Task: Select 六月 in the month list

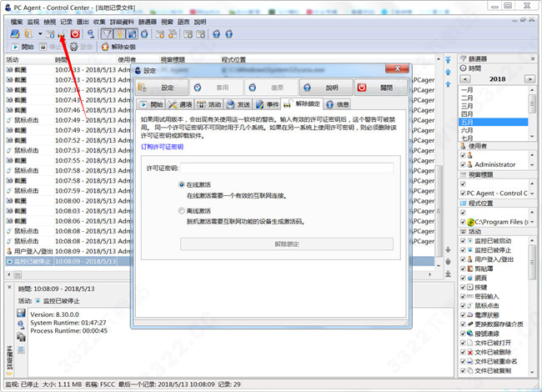Action: pos(494,130)
